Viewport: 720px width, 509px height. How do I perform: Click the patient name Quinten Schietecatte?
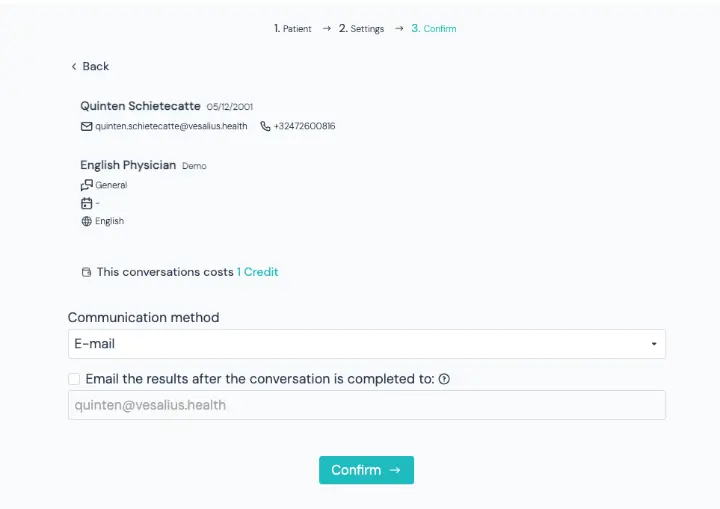click(140, 106)
